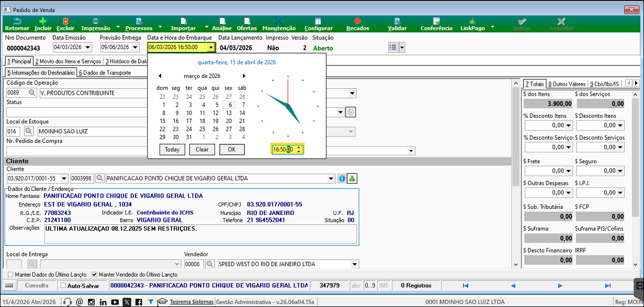Click the green icon beside client info icon
Image resolution: width=644 pixels, height=307 pixels.
pos(352,178)
